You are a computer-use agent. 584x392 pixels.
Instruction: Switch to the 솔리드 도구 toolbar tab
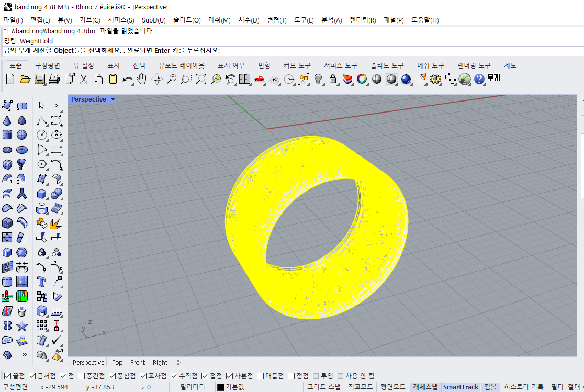(387, 65)
